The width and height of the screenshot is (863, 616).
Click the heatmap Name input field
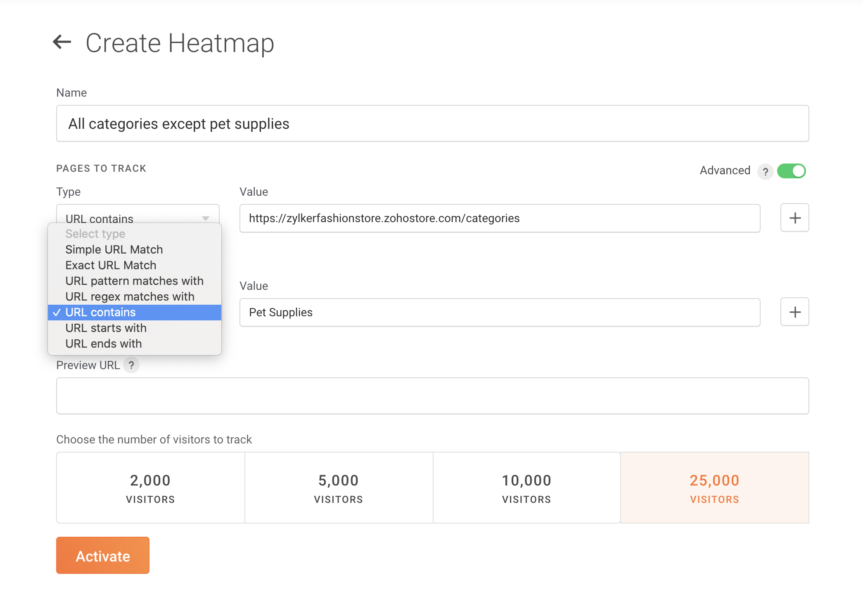click(432, 123)
